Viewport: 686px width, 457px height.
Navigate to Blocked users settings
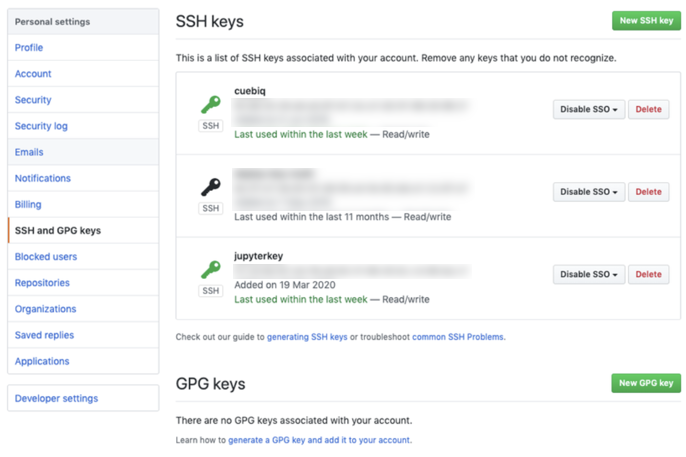[x=46, y=257]
